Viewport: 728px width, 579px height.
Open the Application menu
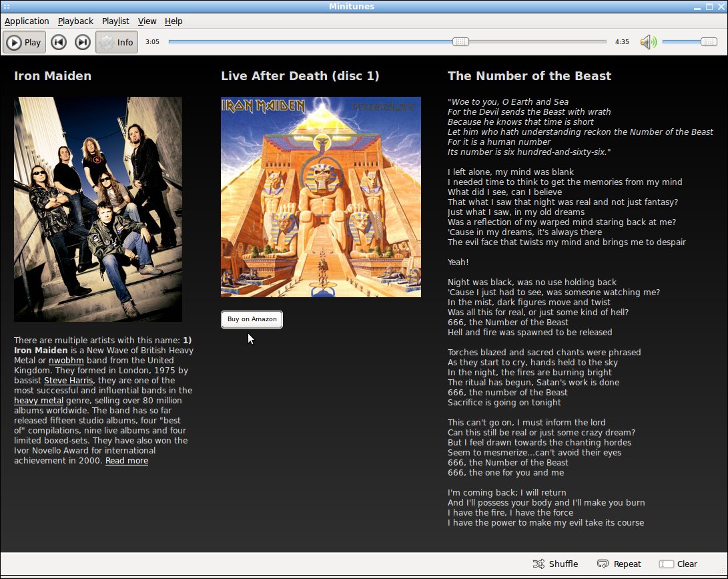click(27, 21)
